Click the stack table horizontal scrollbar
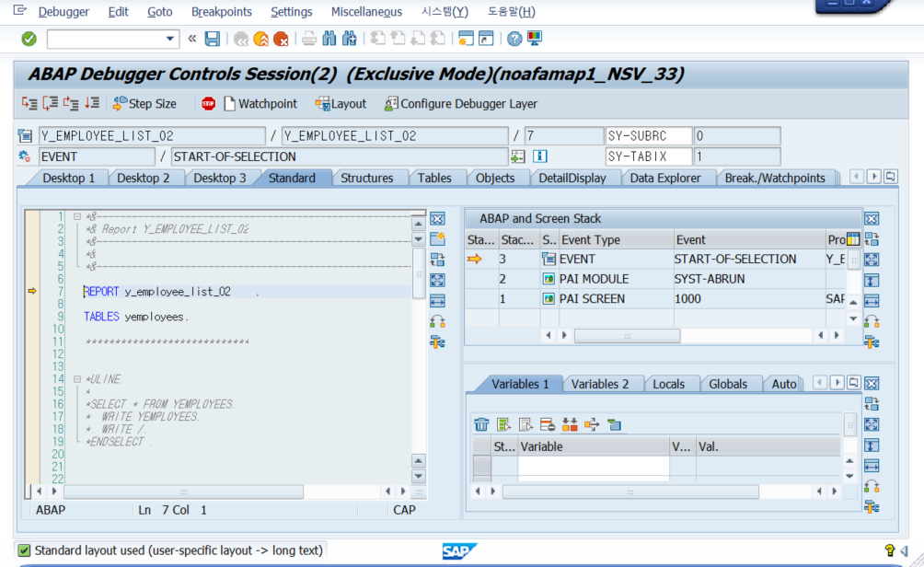924x567 pixels. pyautogui.click(x=628, y=336)
